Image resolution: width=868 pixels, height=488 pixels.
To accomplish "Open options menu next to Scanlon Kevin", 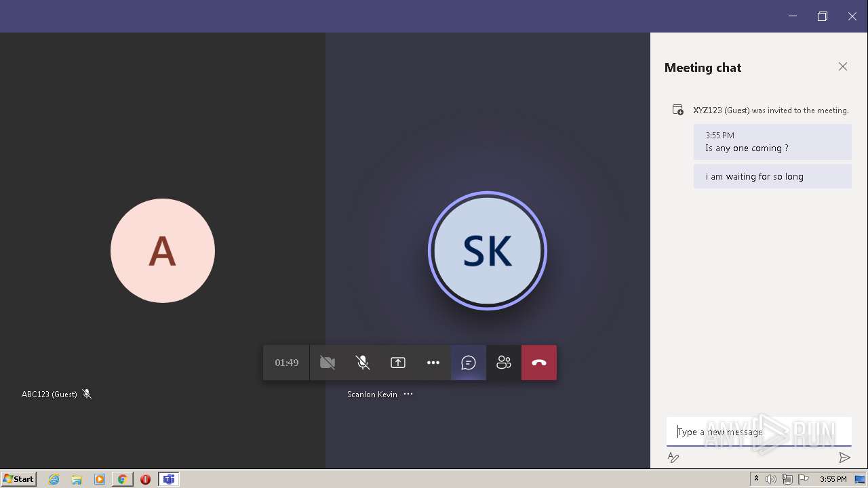I will [408, 394].
